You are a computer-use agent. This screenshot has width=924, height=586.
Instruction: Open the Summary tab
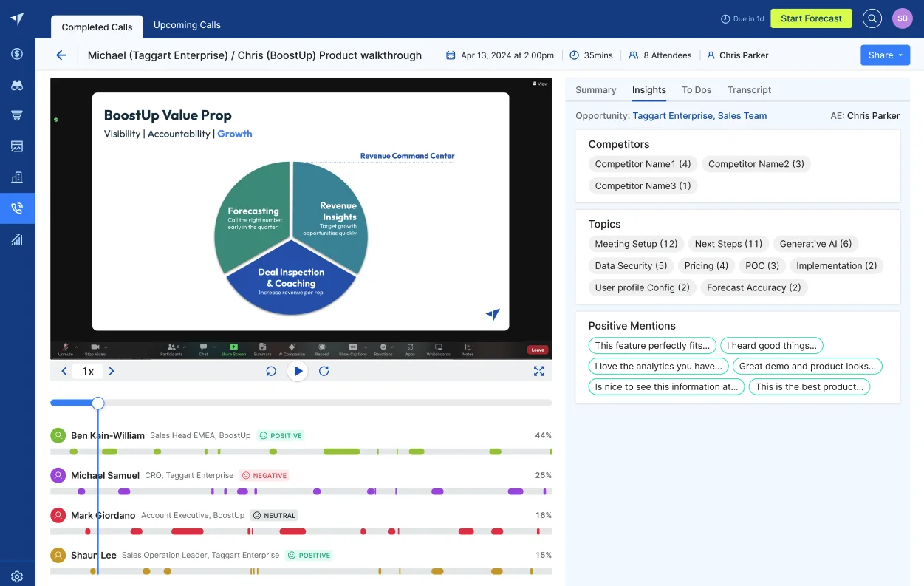click(x=595, y=90)
